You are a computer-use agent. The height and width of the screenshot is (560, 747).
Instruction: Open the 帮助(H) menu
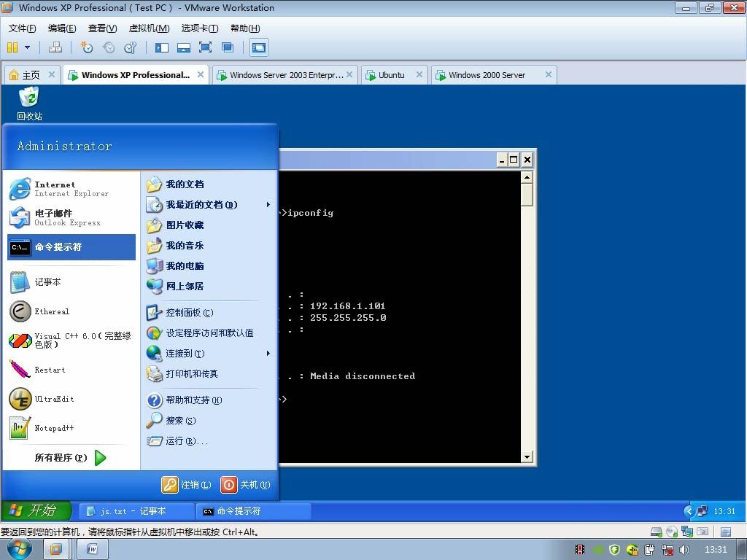pos(245,28)
